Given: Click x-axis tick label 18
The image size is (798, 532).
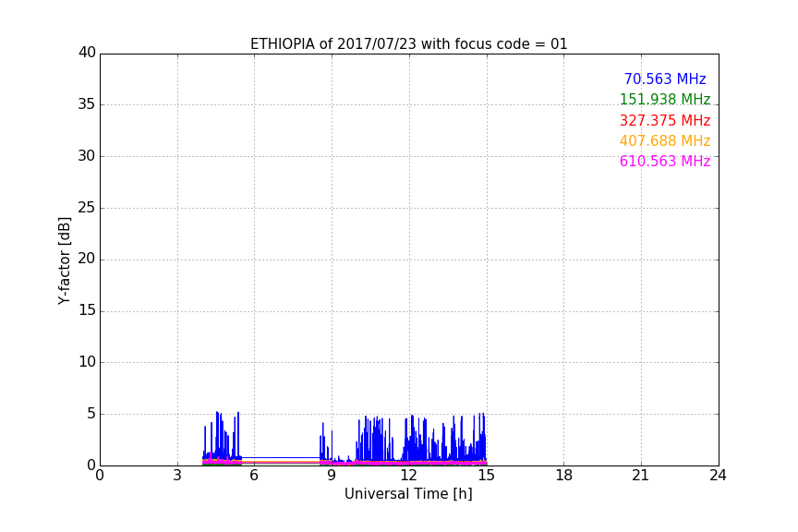Looking at the screenshot, I should tap(564, 476).
